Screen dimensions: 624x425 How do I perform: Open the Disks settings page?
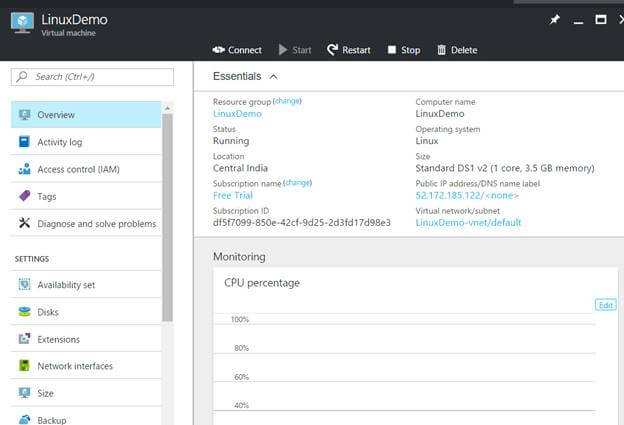pos(48,312)
